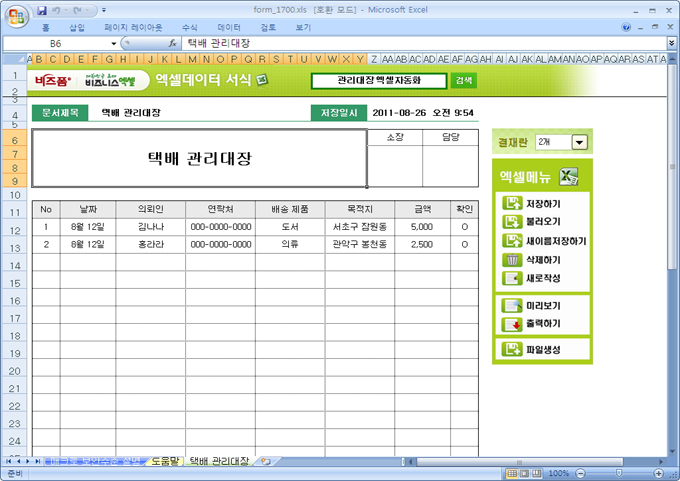
Task: Go to first sheet with tab navigation arrow
Action: tap(8, 461)
